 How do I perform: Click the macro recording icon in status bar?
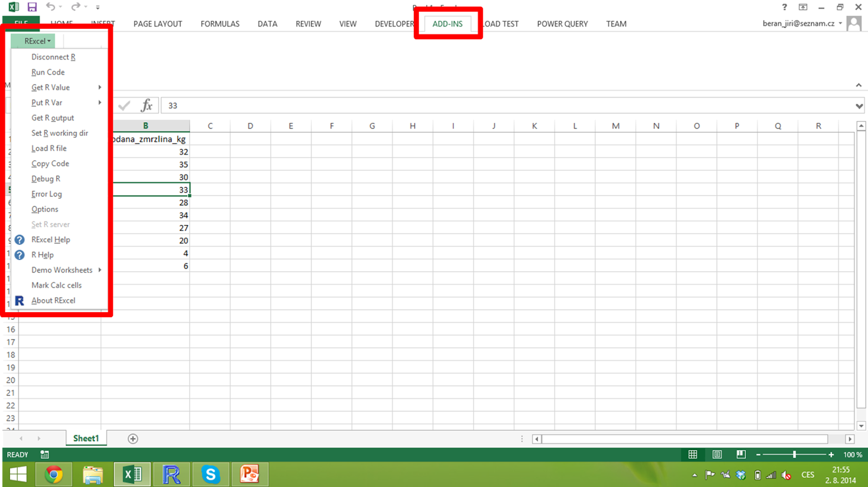click(x=44, y=454)
